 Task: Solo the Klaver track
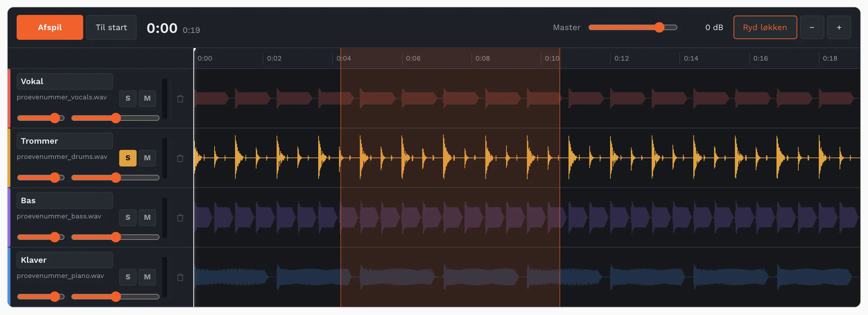[x=128, y=277]
